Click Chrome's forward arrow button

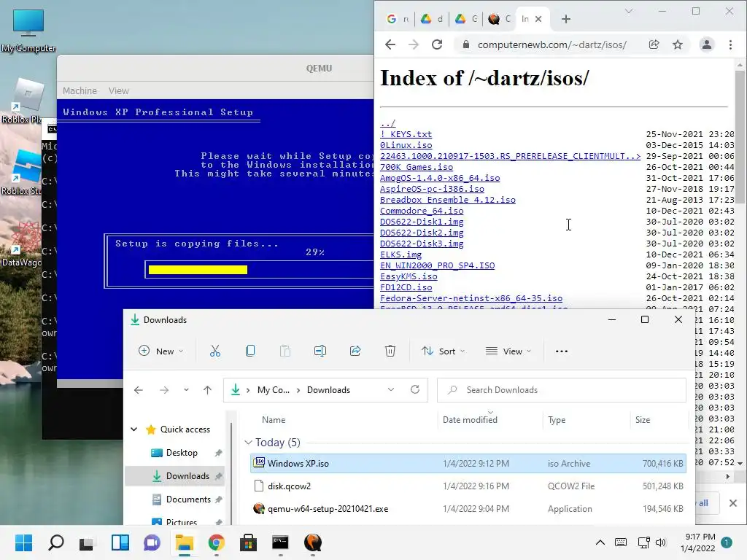click(414, 44)
